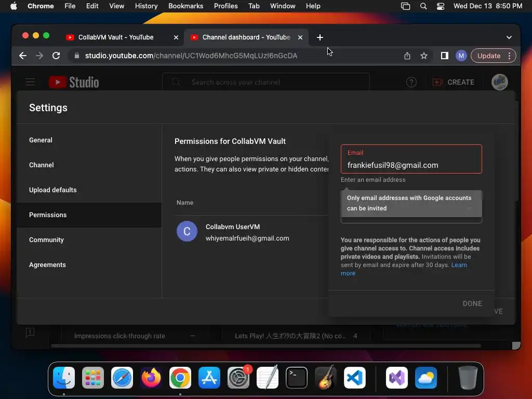The width and height of the screenshot is (532, 399).
Task: Click the Studio help question icon
Action: 411,82
